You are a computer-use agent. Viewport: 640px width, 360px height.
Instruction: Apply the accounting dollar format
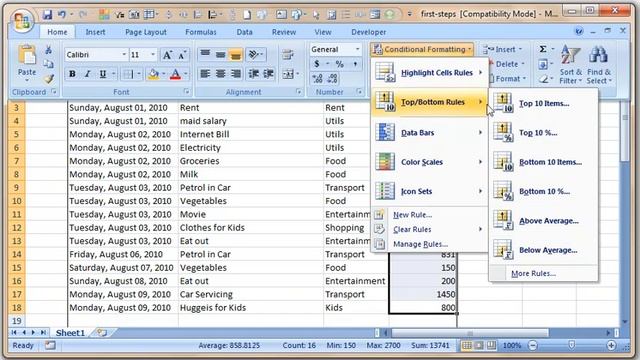[317, 64]
